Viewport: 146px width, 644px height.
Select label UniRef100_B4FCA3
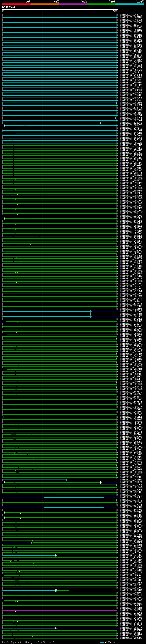(131, 133)
